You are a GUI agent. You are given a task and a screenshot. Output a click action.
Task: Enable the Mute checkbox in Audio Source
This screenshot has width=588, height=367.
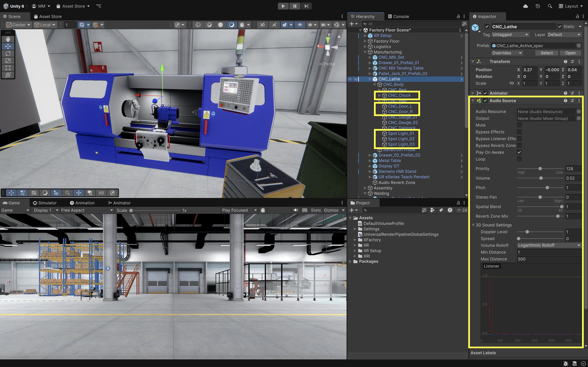coord(519,125)
